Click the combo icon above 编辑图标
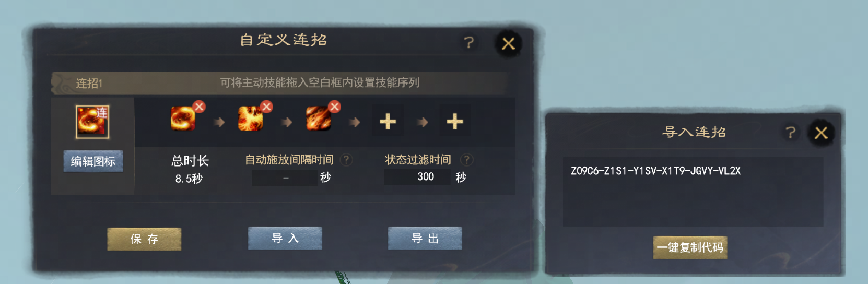This screenshot has width=868, height=284. coord(92,122)
